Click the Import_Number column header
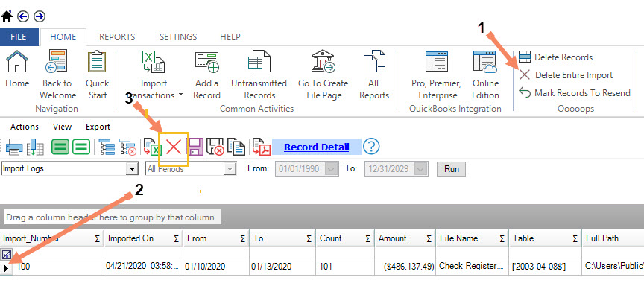The image size is (644, 289). point(52,238)
